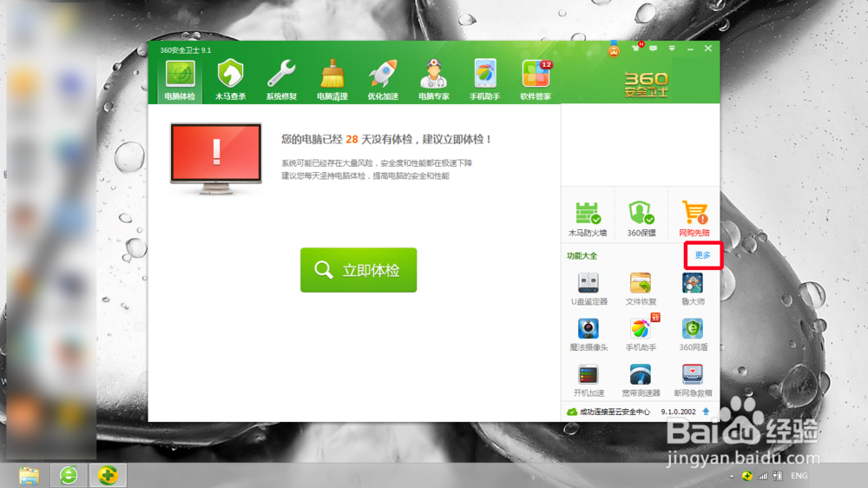The width and height of the screenshot is (868, 488).
Task: Click the cloud security center status icon
Action: (572, 412)
